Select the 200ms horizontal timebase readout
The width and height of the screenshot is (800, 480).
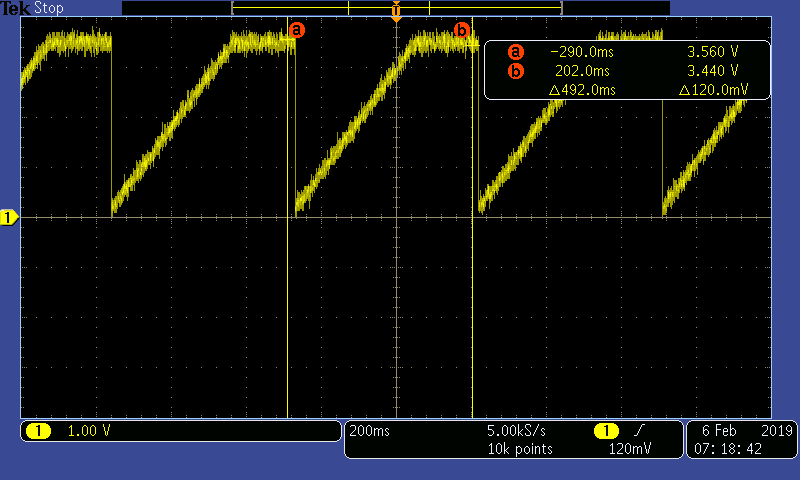370,431
